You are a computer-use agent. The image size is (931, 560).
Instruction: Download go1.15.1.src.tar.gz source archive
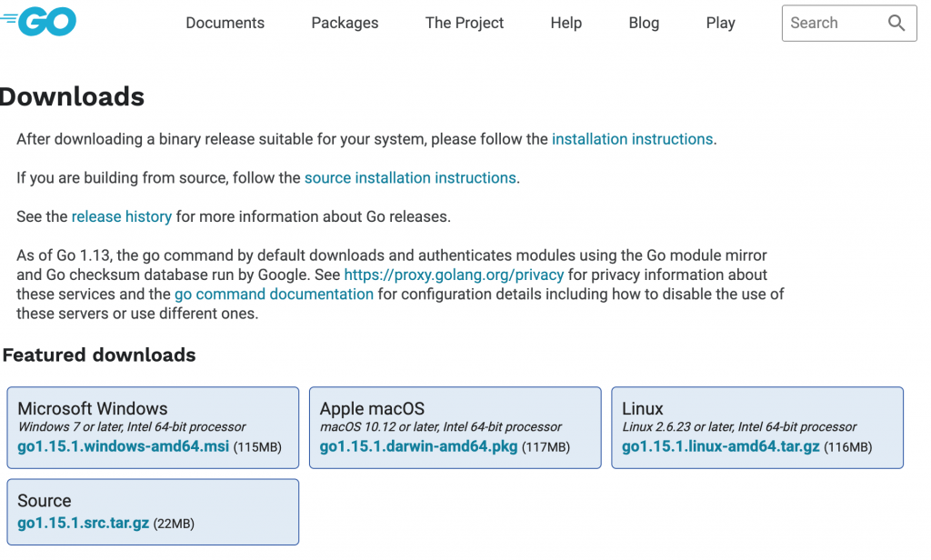coord(83,523)
